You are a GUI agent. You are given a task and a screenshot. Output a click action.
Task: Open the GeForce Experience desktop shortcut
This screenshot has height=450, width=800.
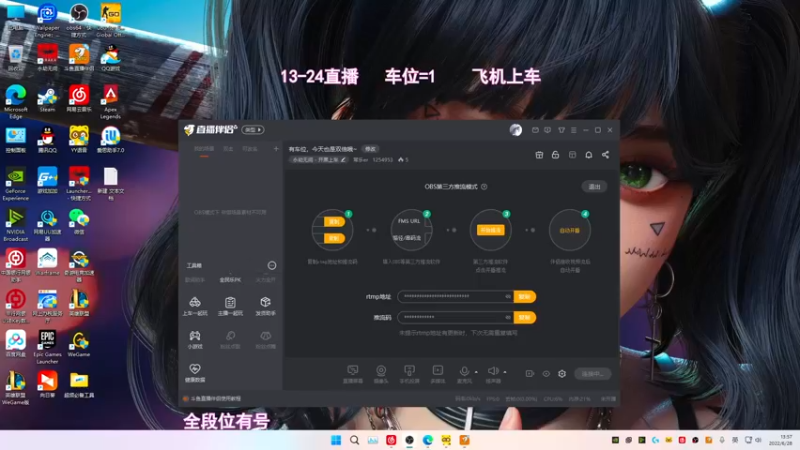[16, 184]
